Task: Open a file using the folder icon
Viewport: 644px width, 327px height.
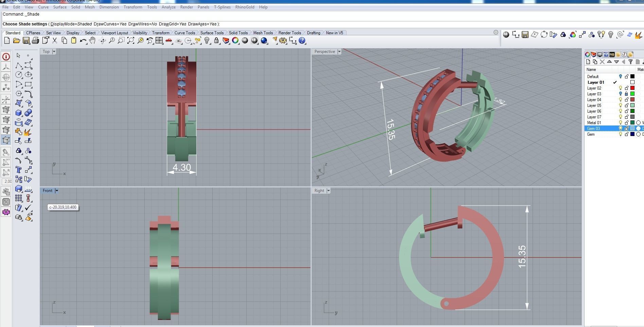Action: pyautogui.click(x=16, y=41)
